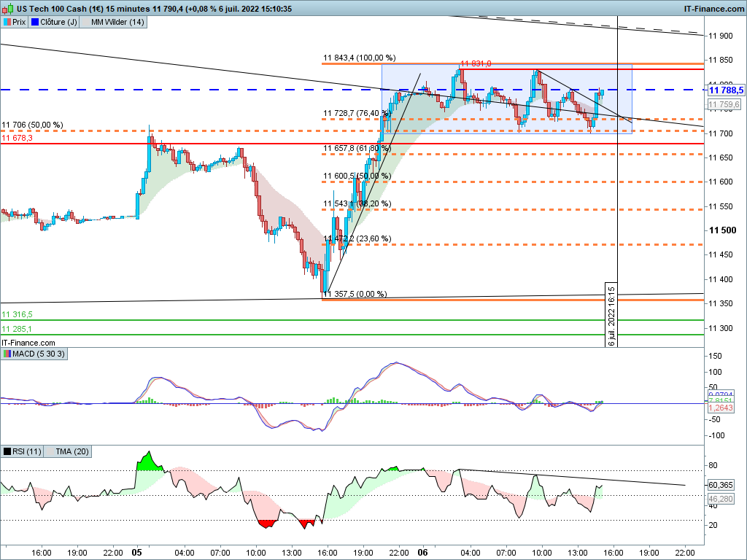The width and height of the screenshot is (747, 560).
Task: Open the MACD (5 30 3) settings label
Action: pos(38,354)
